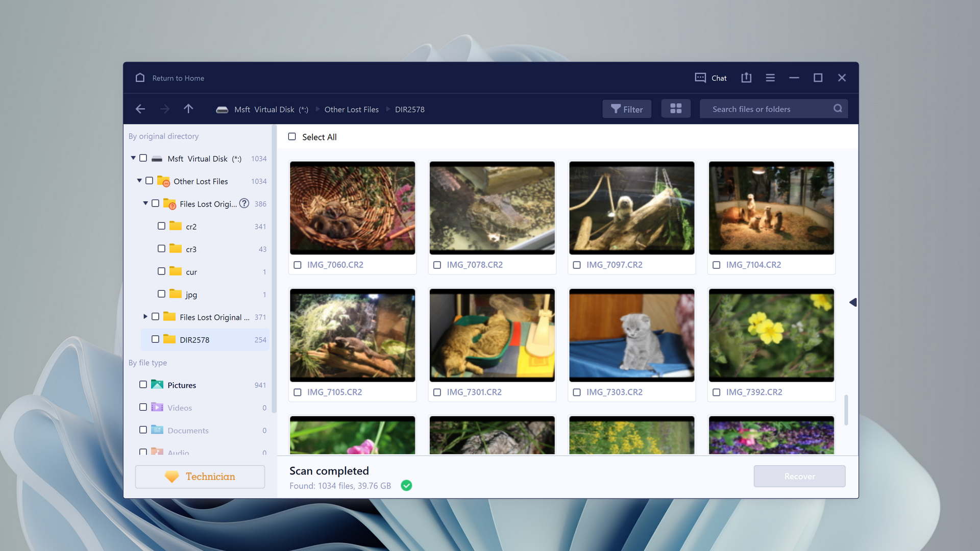Tick the Select All checkbox

click(292, 136)
